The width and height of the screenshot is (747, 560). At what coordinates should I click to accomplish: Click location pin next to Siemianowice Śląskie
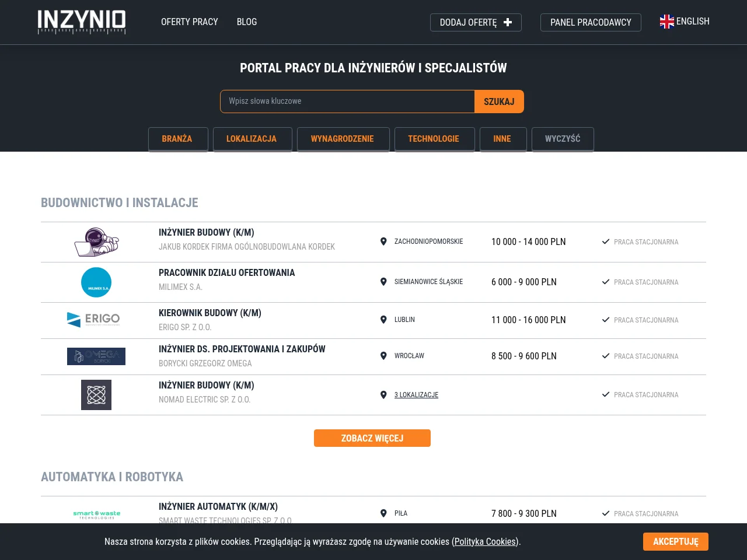click(x=383, y=282)
